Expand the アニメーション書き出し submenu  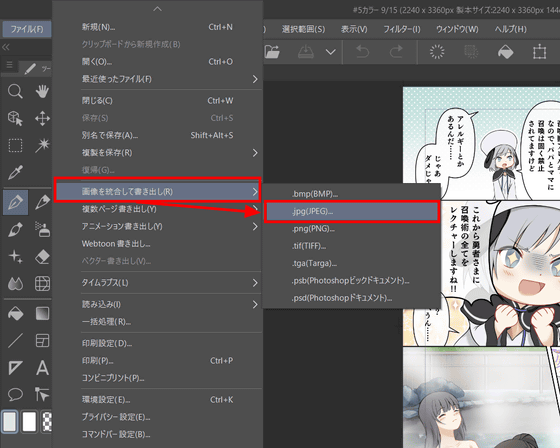click(255, 227)
